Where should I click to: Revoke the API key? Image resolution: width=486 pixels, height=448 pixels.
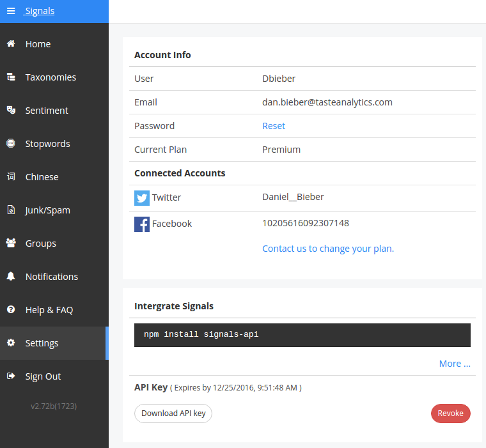point(450,413)
